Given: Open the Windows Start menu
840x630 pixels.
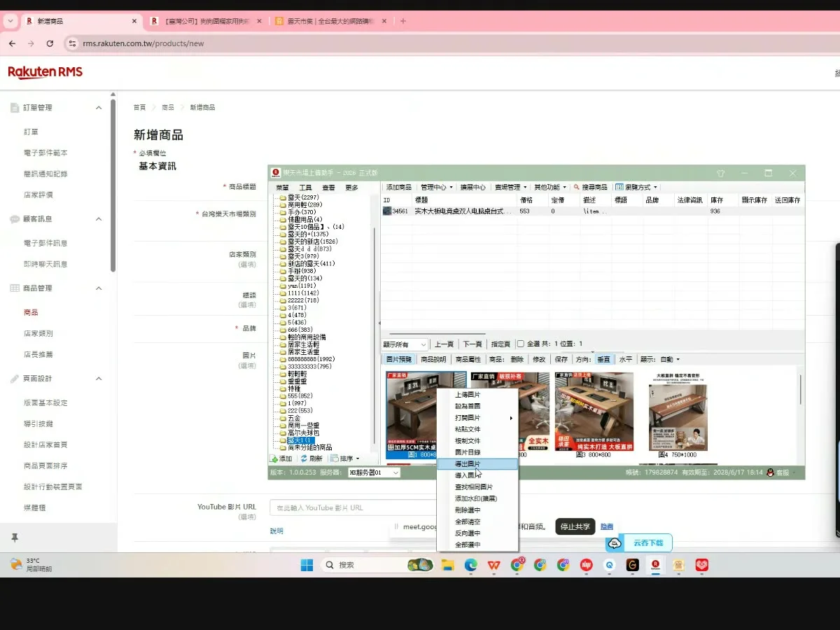Looking at the screenshot, I should [307, 565].
